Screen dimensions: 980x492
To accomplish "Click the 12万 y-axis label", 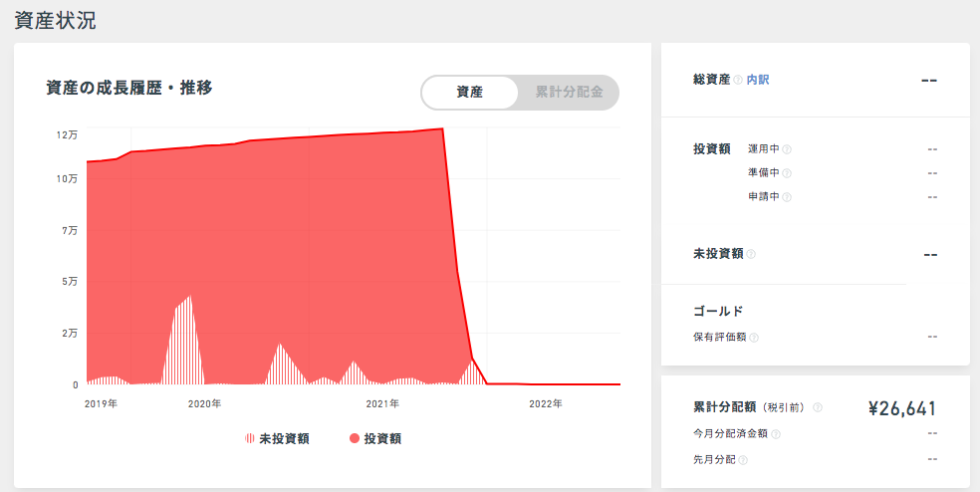I will (x=68, y=134).
